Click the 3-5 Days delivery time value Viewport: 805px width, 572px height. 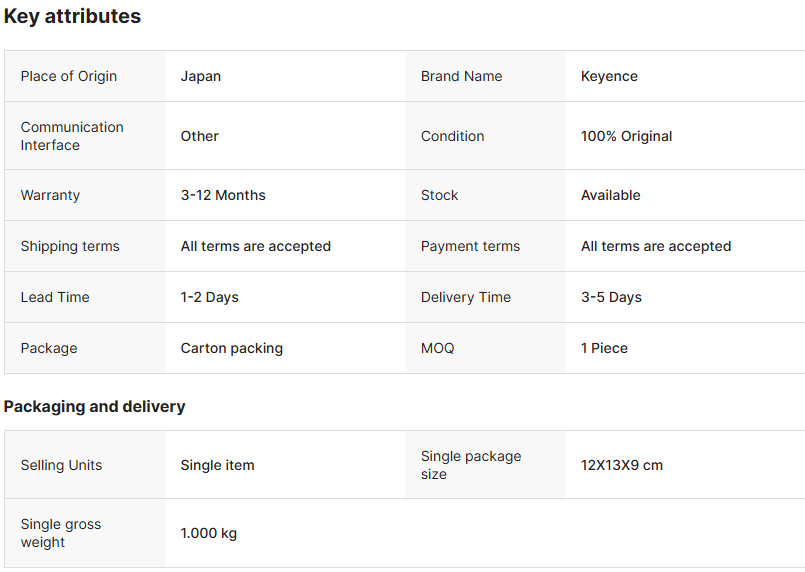tap(611, 297)
